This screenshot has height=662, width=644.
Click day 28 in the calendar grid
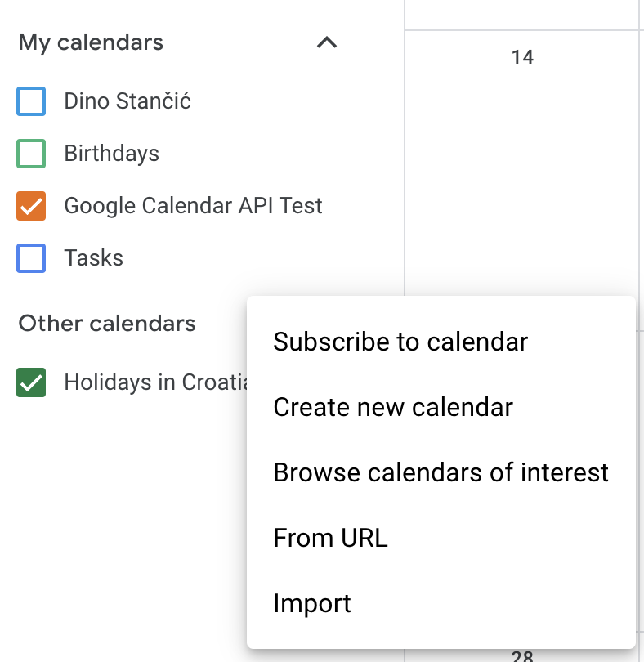[522, 656]
